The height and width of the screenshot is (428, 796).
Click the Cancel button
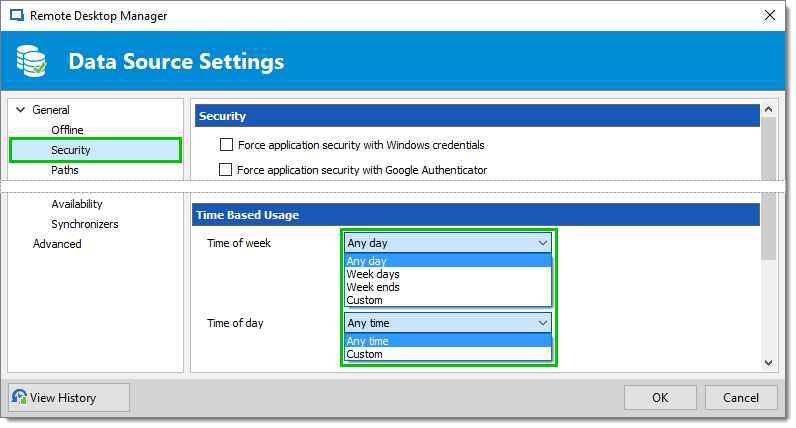tap(741, 398)
